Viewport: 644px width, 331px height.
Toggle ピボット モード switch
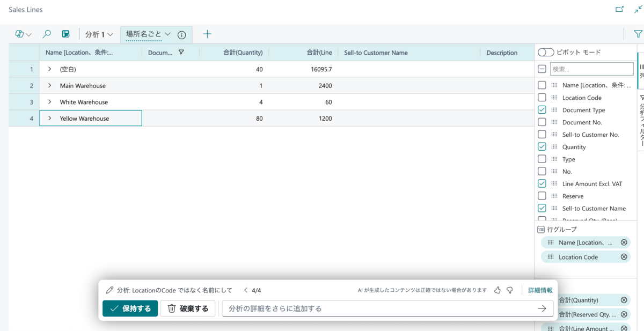(546, 53)
